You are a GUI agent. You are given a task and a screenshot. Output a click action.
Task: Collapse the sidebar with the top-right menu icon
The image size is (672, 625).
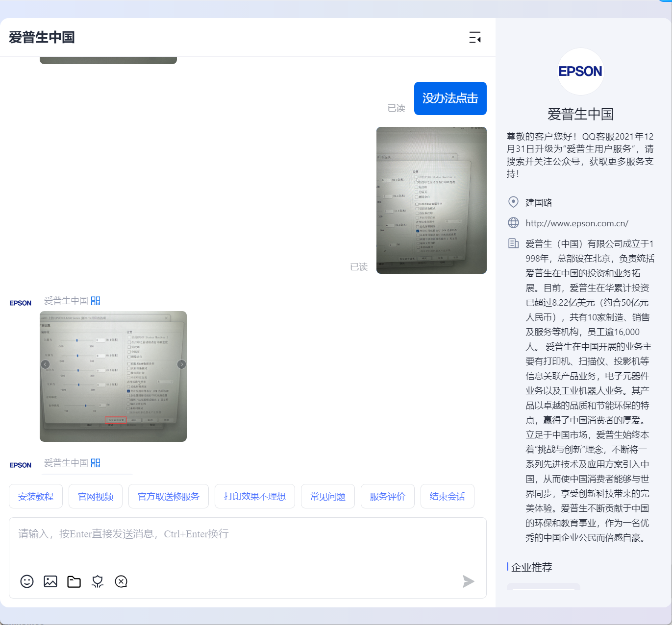click(x=474, y=37)
